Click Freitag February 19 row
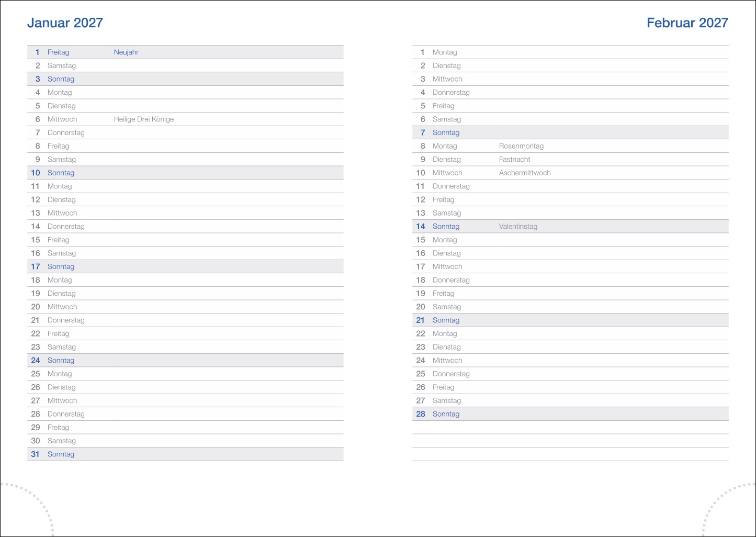The height and width of the screenshot is (537, 756). (443, 294)
